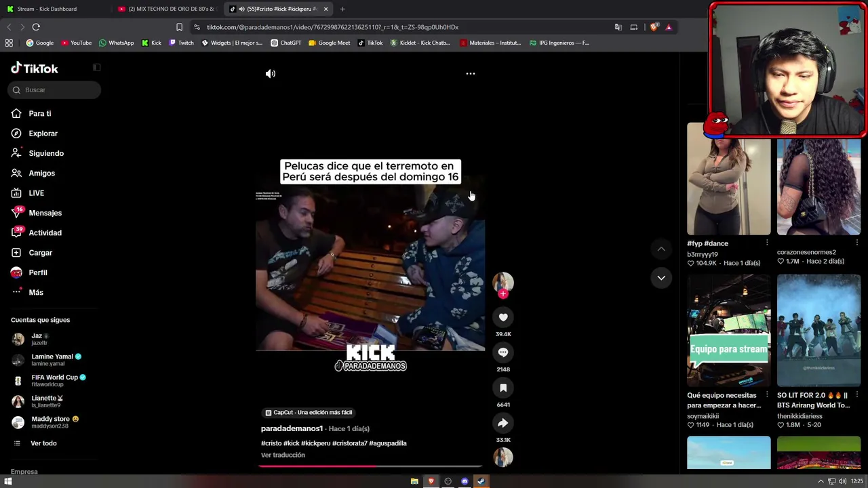Open options for the #fyp #dance video
The height and width of the screenshot is (488, 868).
point(767,243)
